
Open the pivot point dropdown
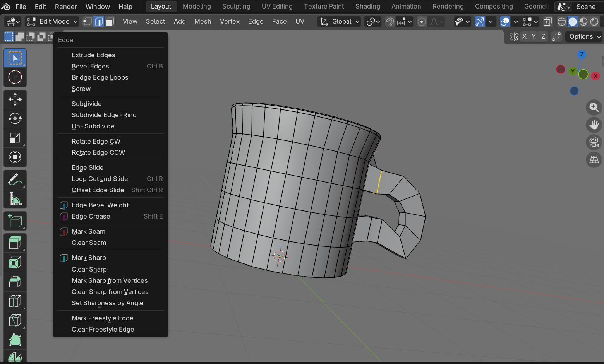point(373,22)
